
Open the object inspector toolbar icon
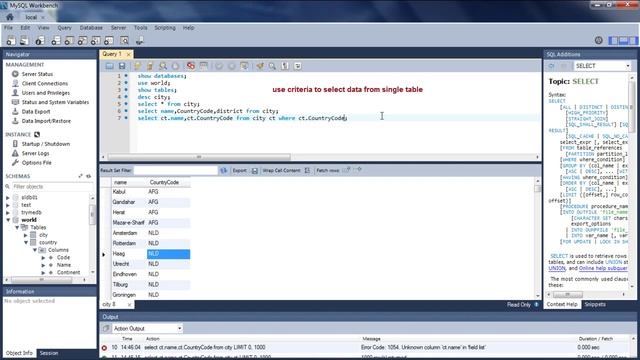tap(40, 40)
